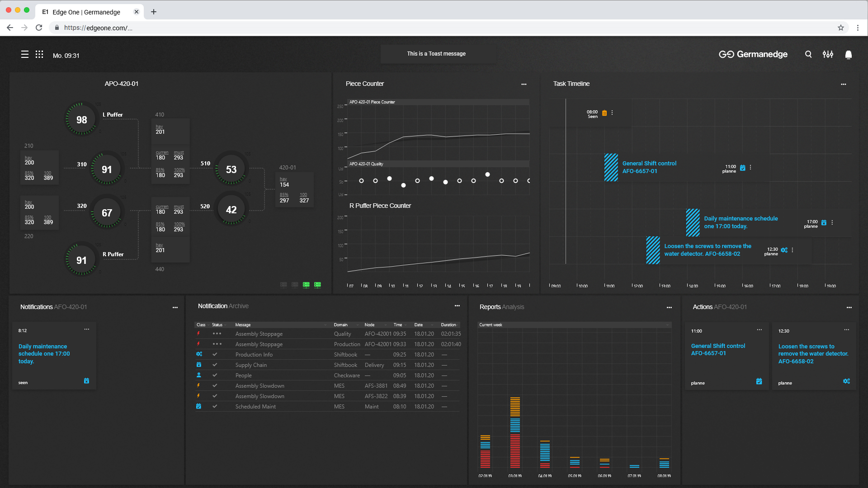Toggle checkmark status of Production Info row
Image resolution: width=868 pixels, height=488 pixels.
(215, 354)
